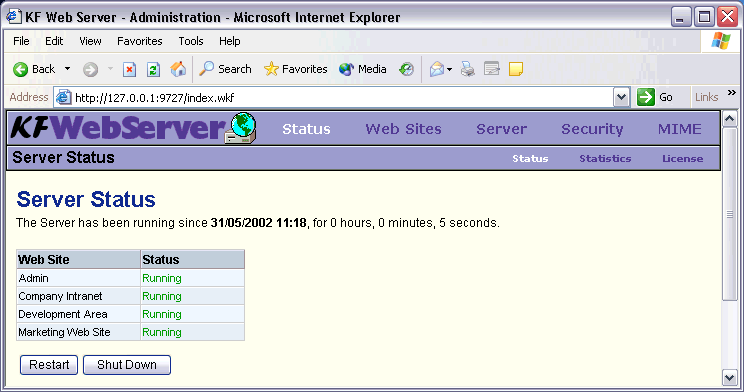Go to Home page icon
744x392 pixels.
(x=178, y=69)
